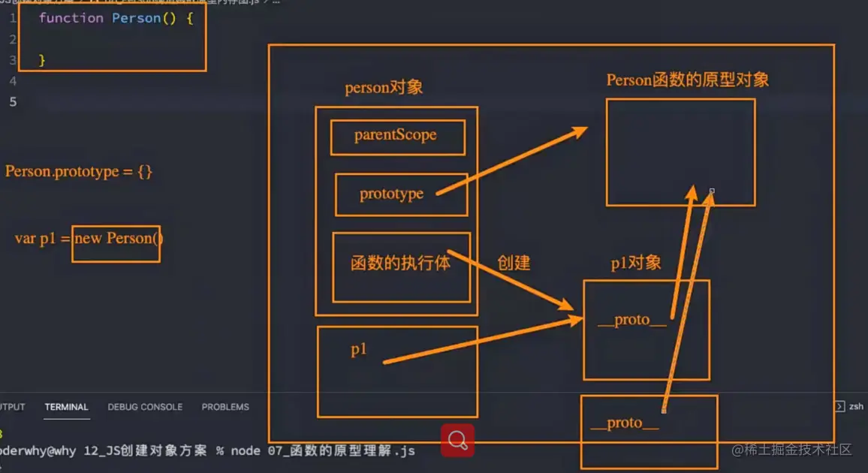Click line number 5 in the editor

click(x=12, y=101)
